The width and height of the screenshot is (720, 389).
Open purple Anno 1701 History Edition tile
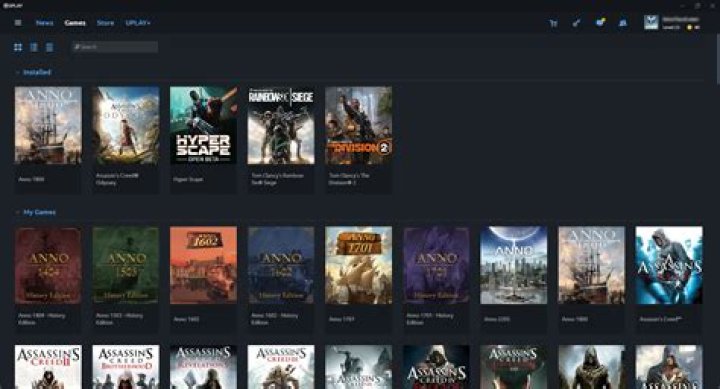[x=436, y=279]
